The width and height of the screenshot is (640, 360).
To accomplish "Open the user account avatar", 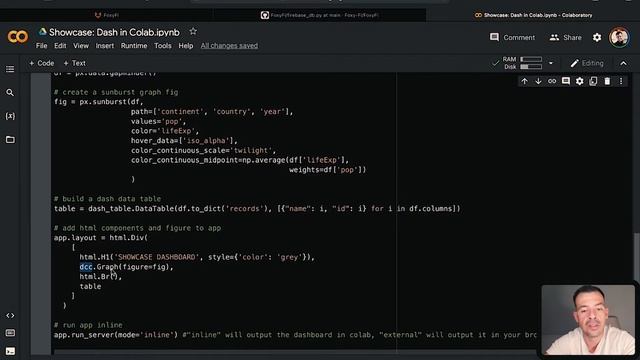I will coord(619,38).
